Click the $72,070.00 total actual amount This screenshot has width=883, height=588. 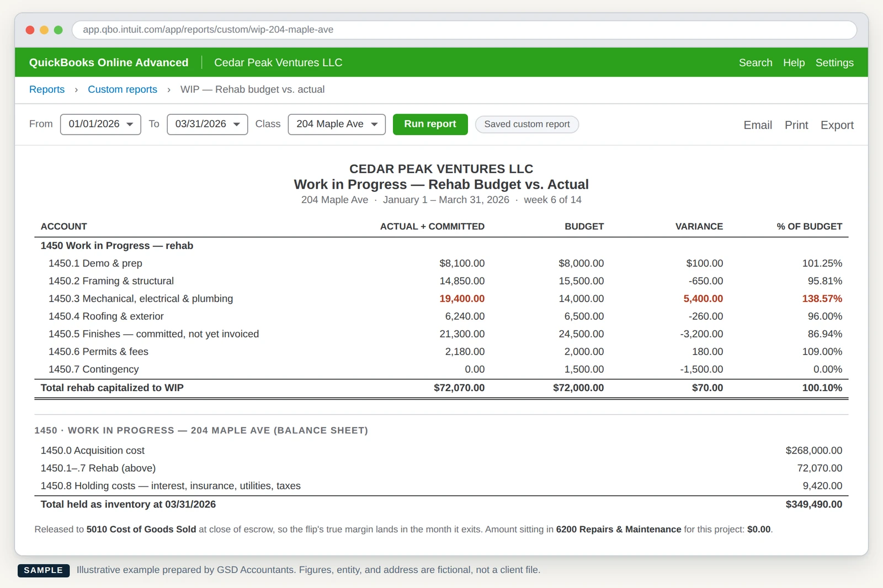click(459, 388)
